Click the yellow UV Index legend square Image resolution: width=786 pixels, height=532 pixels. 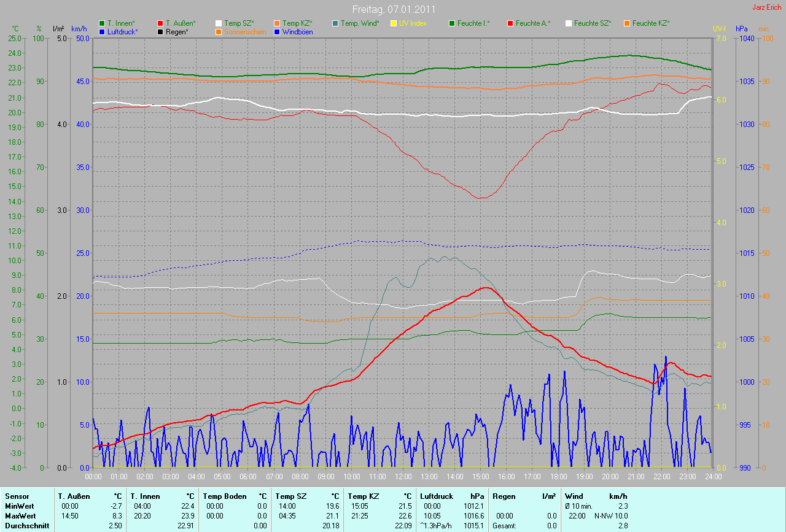click(x=394, y=23)
